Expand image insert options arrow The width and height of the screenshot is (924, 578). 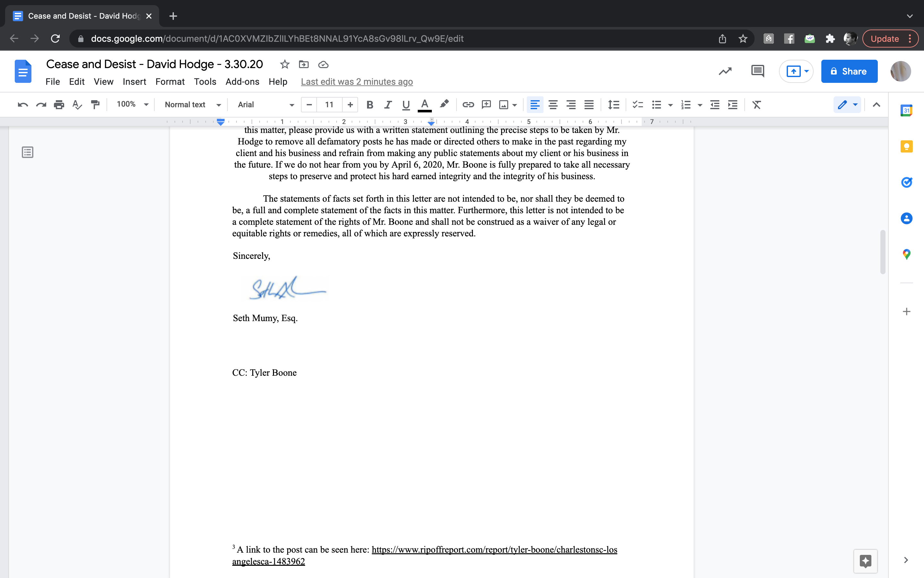(515, 105)
